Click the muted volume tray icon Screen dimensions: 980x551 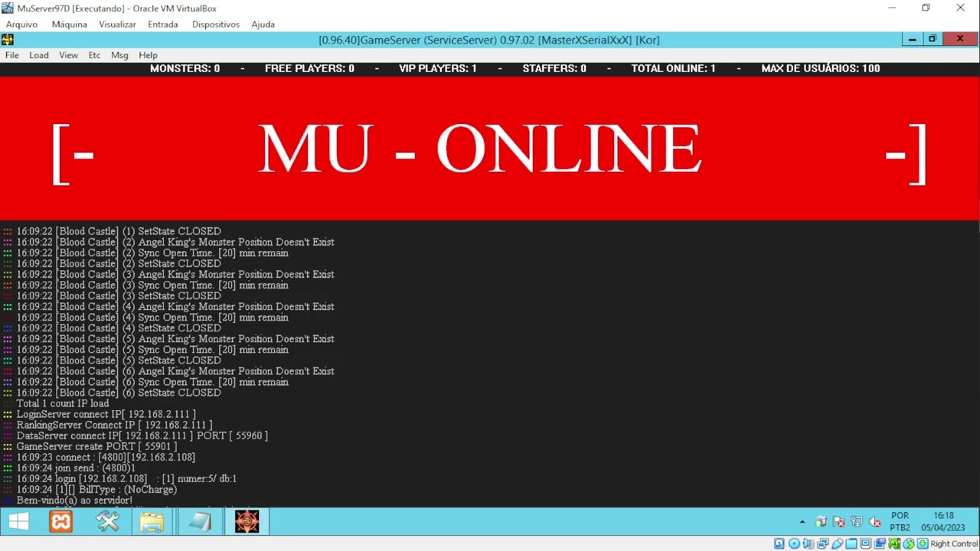click(874, 522)
